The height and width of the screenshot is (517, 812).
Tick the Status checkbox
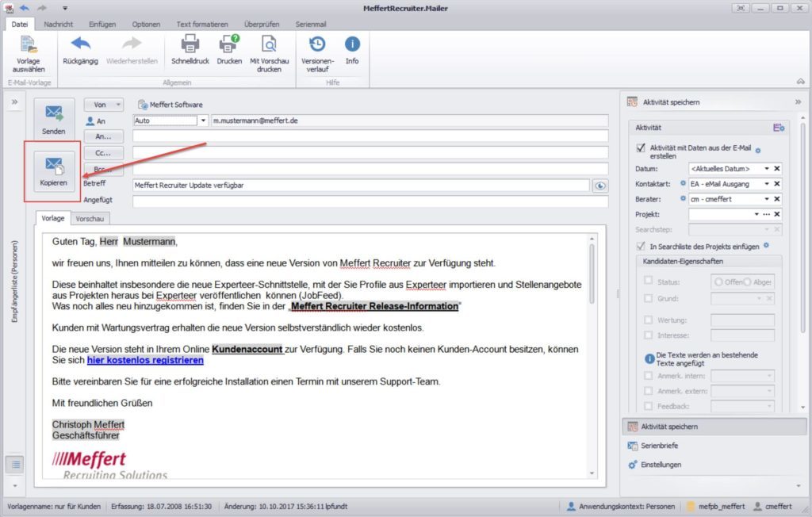649,281
